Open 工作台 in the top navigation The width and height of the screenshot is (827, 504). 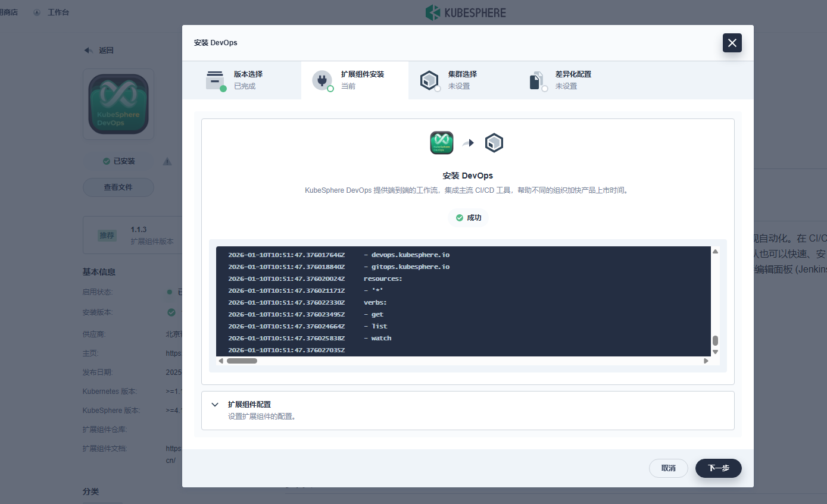(58, 12)
